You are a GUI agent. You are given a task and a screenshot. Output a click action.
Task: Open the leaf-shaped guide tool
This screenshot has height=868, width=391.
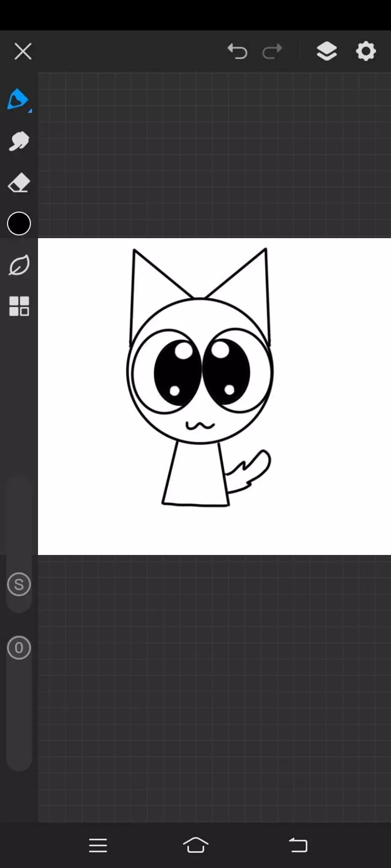pyautogui.click(x=18, y=265)
